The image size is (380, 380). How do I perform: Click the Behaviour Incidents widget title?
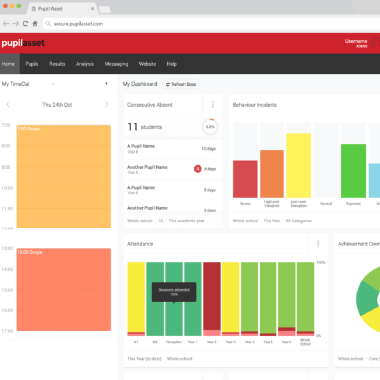tap(255, 105)
